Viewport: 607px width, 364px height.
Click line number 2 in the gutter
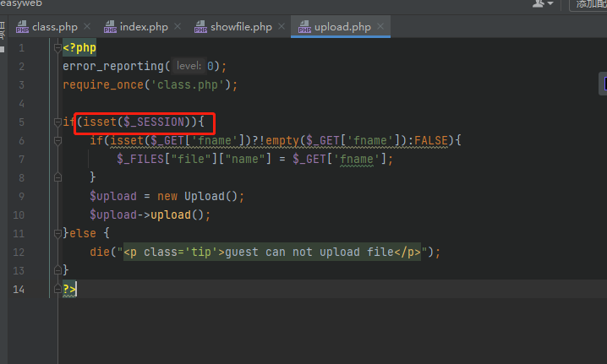[21, 67]
